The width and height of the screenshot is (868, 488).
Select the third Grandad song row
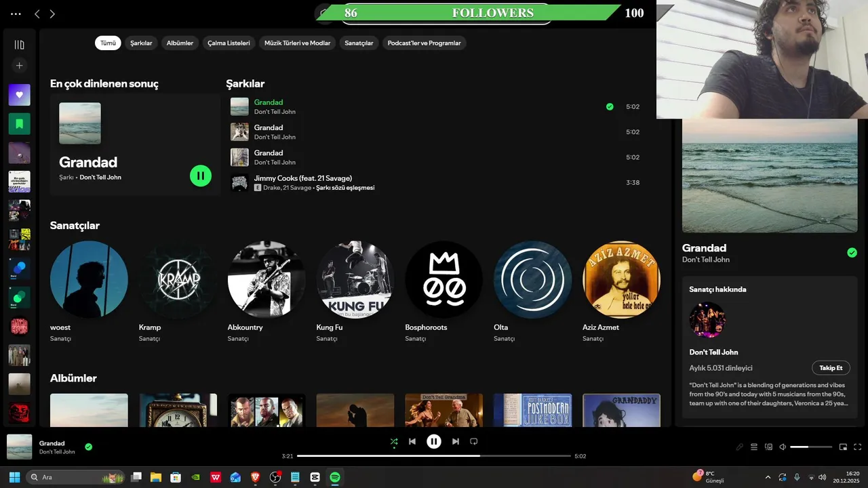434,157
